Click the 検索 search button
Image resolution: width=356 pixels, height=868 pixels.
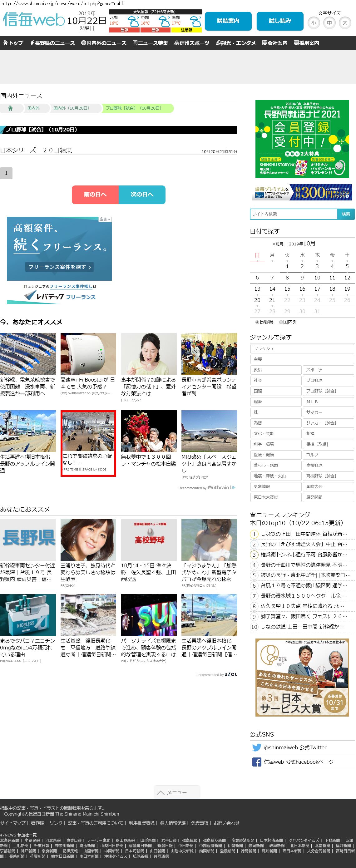(346, 214)
